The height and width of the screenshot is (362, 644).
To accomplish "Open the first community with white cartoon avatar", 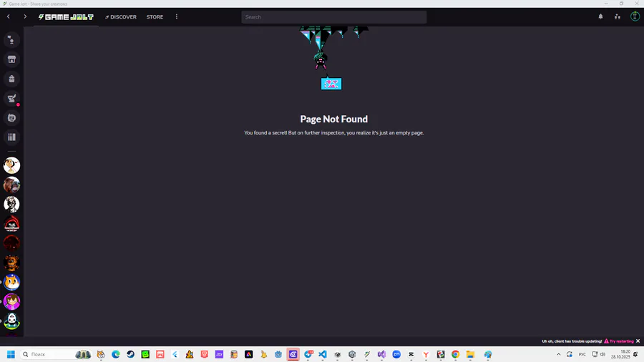I will point(11,165).
